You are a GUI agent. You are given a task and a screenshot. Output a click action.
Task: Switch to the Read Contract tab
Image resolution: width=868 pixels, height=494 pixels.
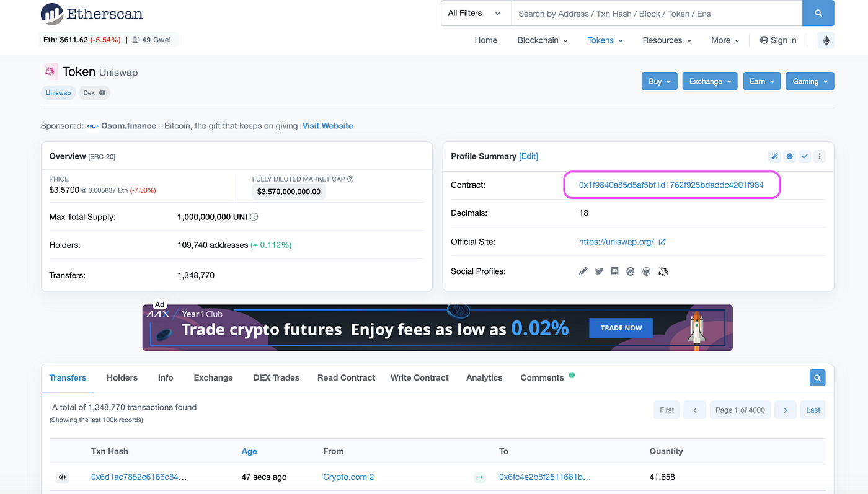tap(347, 377)
